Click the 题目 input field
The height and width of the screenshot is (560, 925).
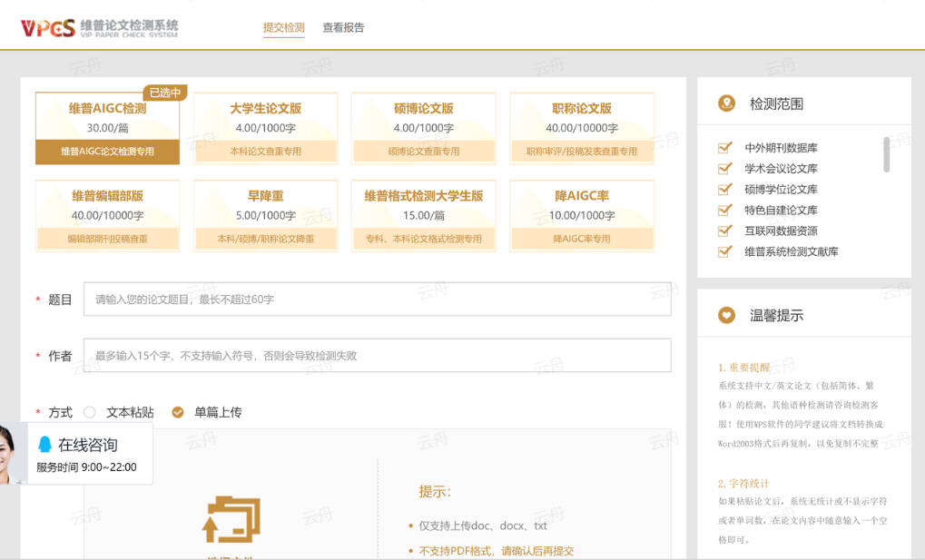(x=377, y=299)
